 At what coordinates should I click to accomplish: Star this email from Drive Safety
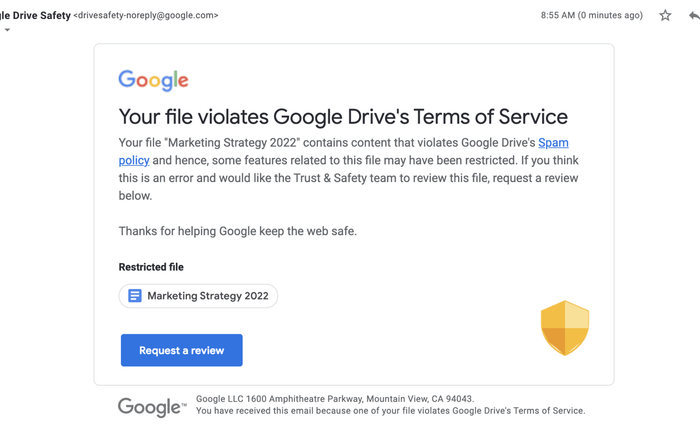(x=665, y=16)
